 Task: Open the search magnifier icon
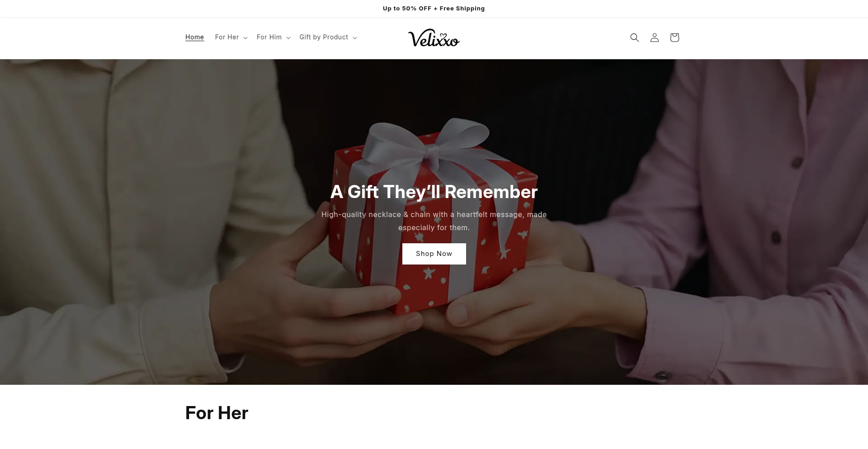(x=634, y=38)
